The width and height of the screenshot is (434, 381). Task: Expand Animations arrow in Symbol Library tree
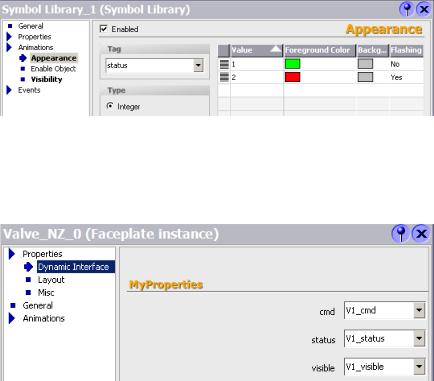[x=9, y=47]
